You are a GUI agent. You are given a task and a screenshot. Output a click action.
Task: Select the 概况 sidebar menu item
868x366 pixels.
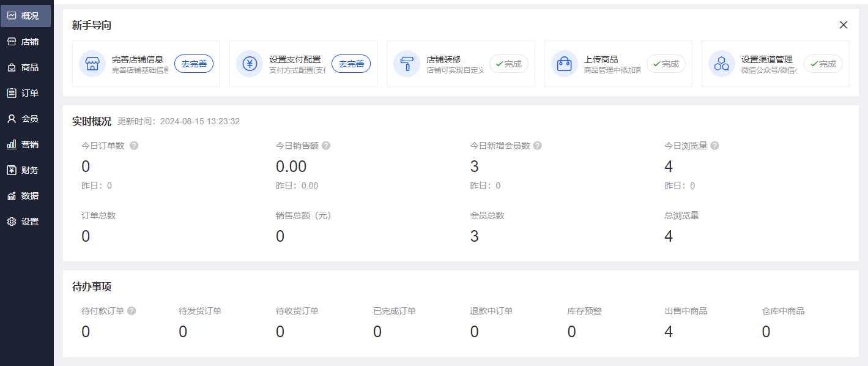tap(27, 15)
